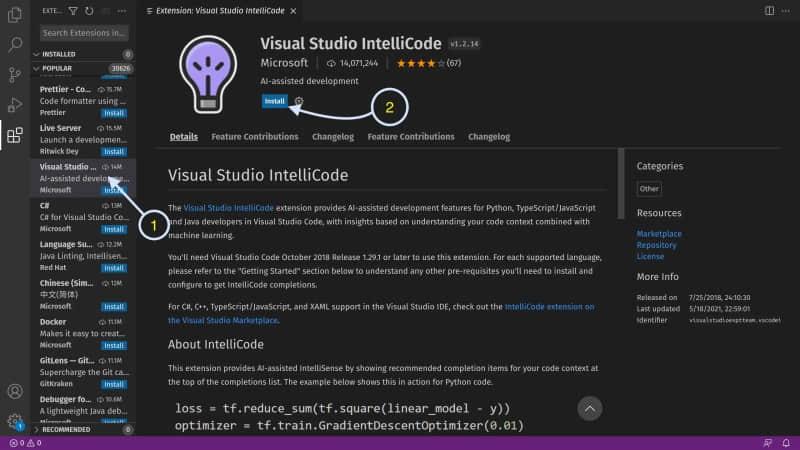This screenshot has height=450, width=800.
Task: Click the Search Extensions input field
Action: click(84, 33)
